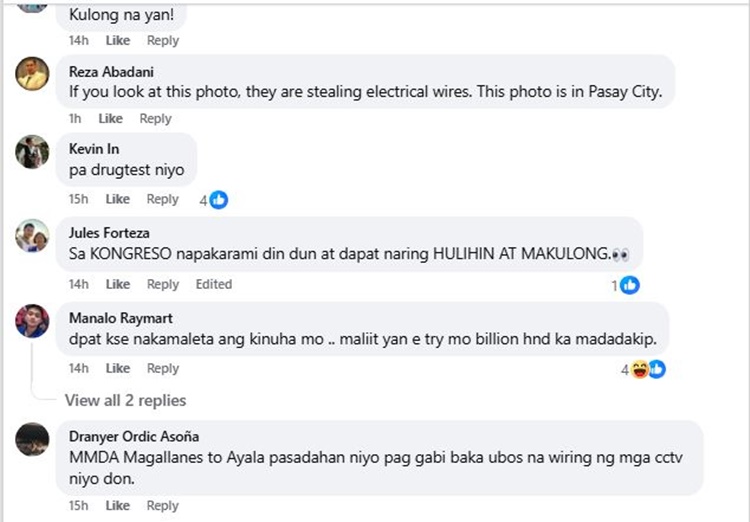Image resolution: width=750 pixels, height=522 pixels.
Task: Open Reza Abadani's profile name link
Action: click(x=109, y=71)
